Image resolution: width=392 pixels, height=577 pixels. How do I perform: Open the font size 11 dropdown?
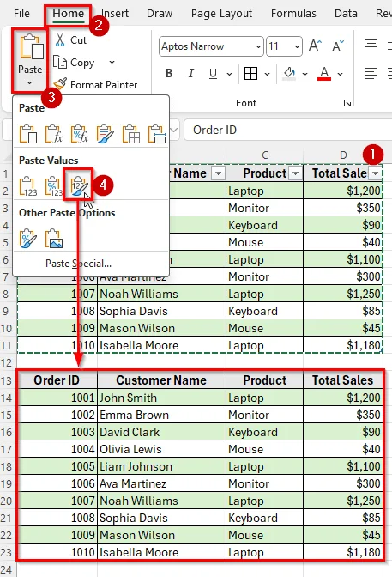tap(297, 46)
